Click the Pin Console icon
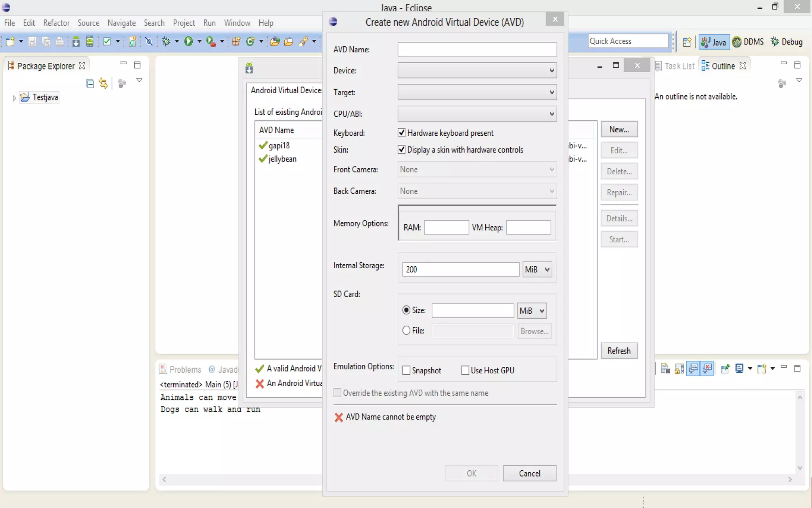The height and width of the screenshot is (508, 812). (726, 369)
